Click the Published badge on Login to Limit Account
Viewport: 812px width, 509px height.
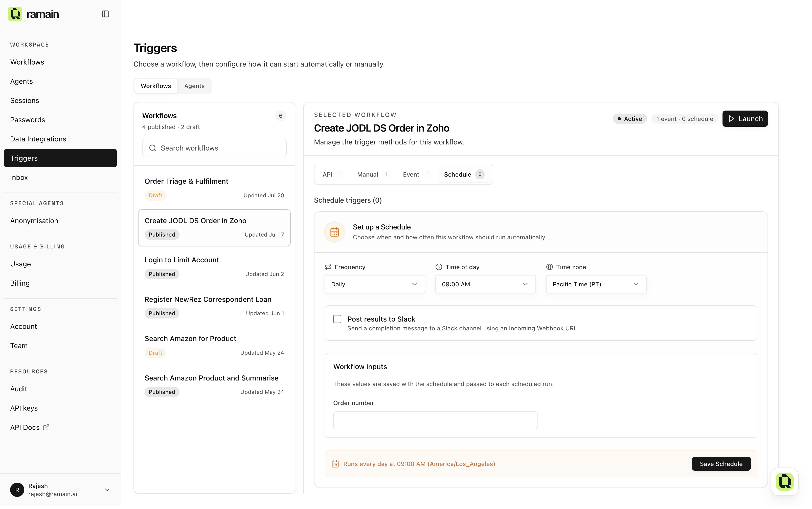pos(162,275)
